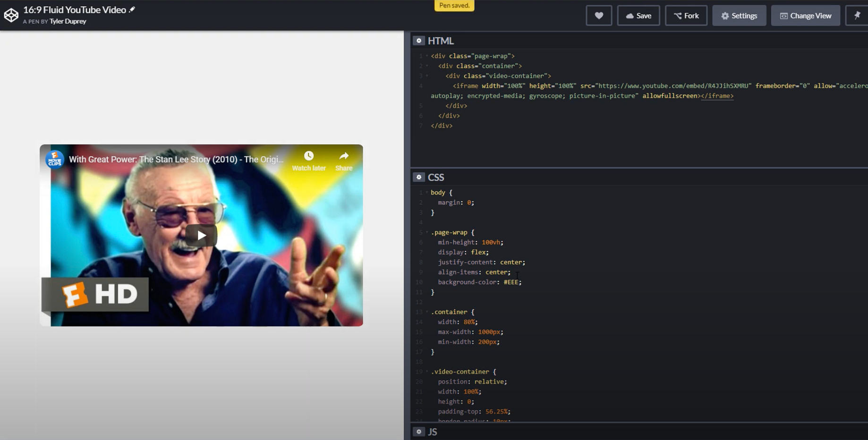Click the '<div class="page-wrap">' HTML line

tap(473, 56)
